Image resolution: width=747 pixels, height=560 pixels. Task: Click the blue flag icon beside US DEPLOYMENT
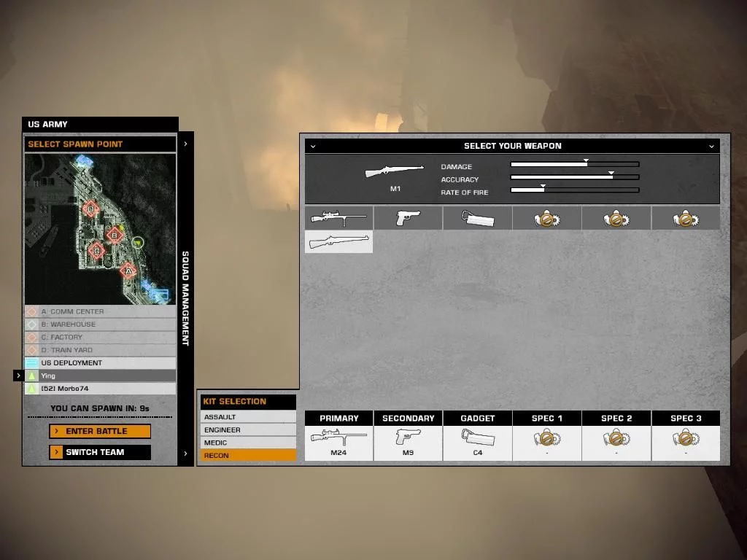coord(31,363)
